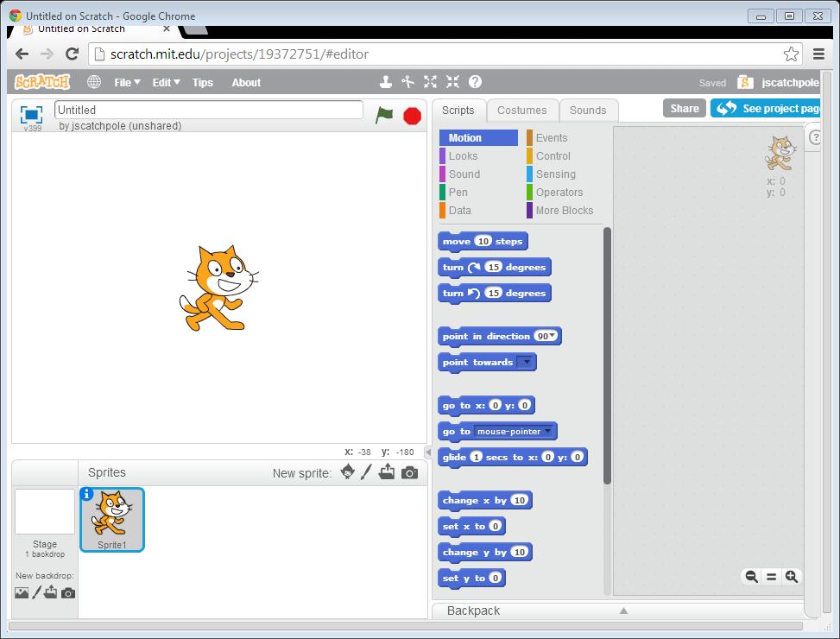Click the glide 1 secs block
This screenshot has height=639, width=840.
[512, 458]
